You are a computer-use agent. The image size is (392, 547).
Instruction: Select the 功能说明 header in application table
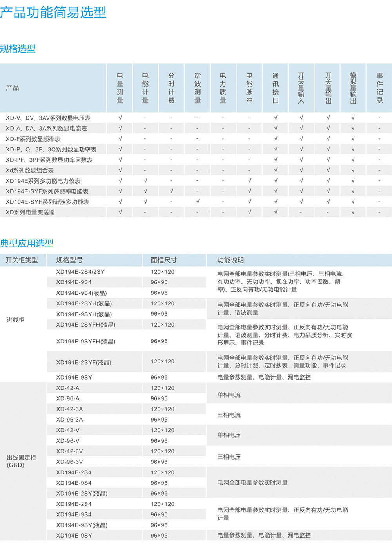click(x=230, y=260)
